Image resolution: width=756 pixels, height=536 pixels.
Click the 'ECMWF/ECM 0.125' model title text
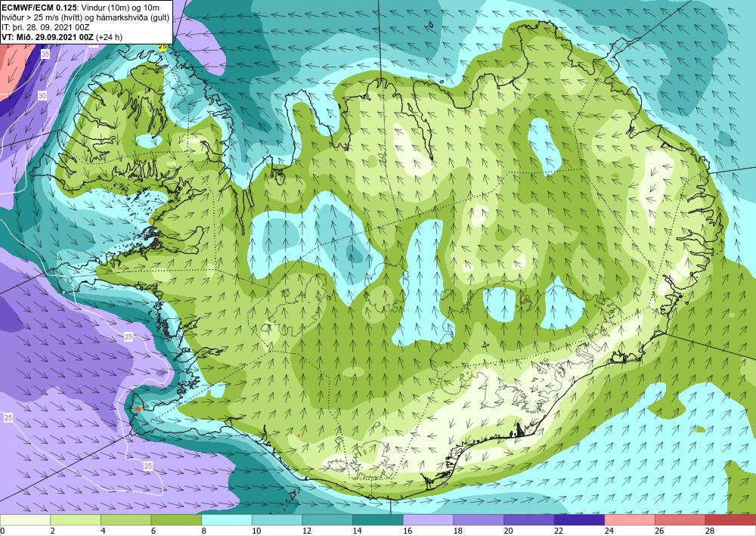(38, 8)
